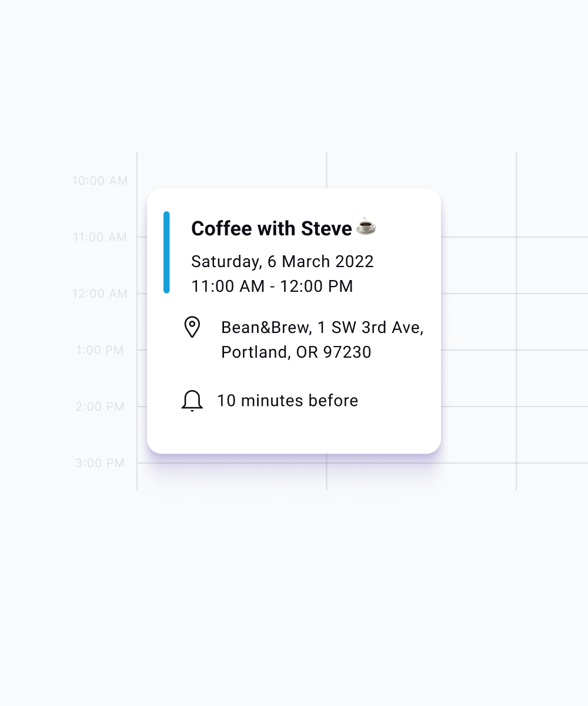Select the 2:00 PM time label
The width and height of the screenshot is (588, 706).
pyautogui.click(x=99, y=407)
